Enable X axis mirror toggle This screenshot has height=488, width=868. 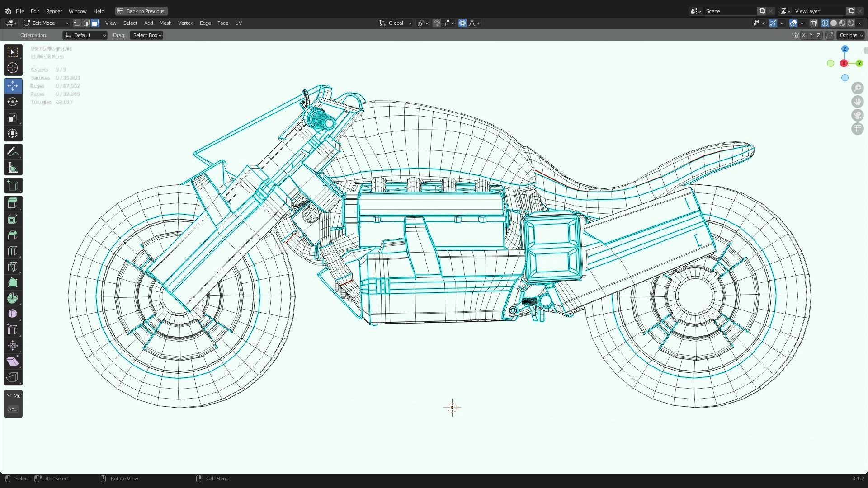[803, 35]
